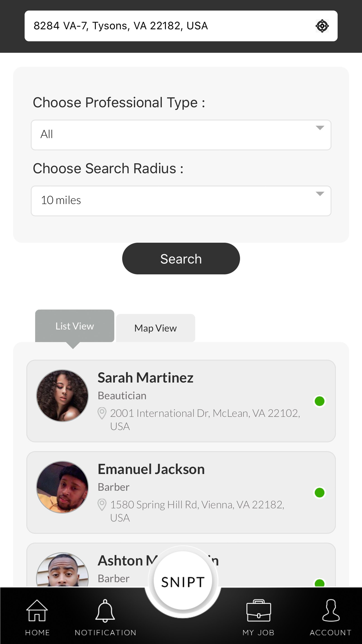This screenshot has height=644, width=362.
Task: Tap Sarah Martinez's profile photo
Action: 62,395
